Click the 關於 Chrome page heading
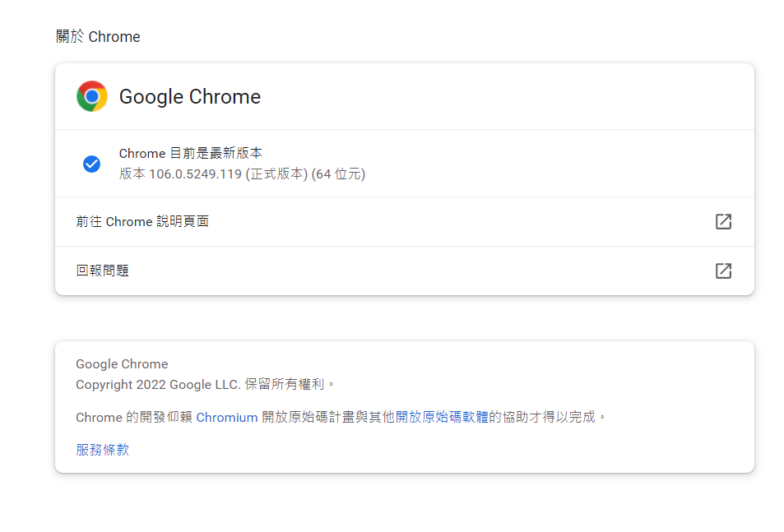784x532 pixels. (98, 37)
